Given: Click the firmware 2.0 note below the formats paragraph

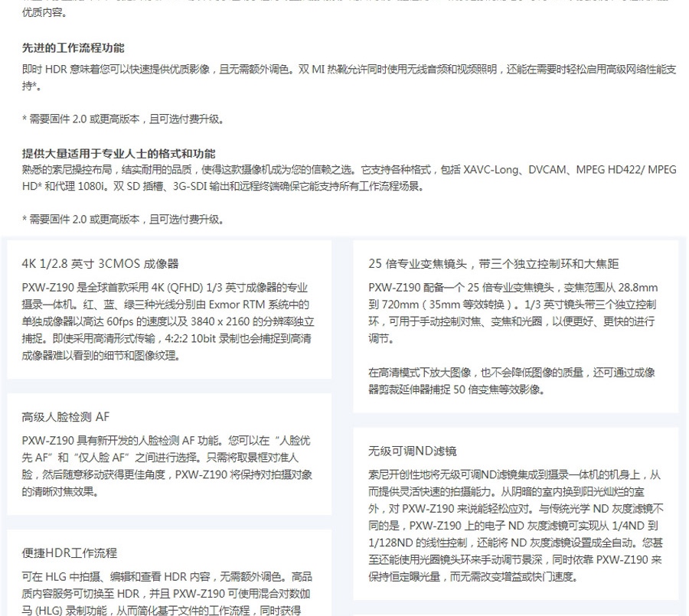Looking at the screenshot, I should [x=122, y=220].
